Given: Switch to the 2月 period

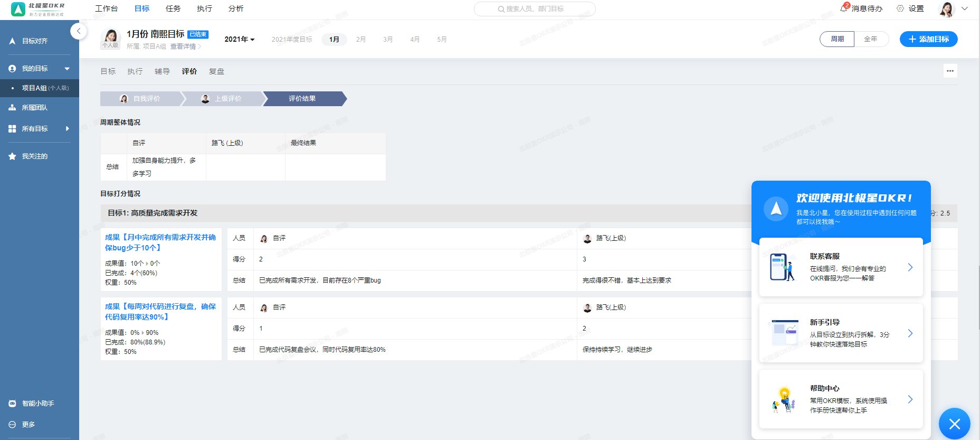Looking at the screenshot, I should 361,40.
